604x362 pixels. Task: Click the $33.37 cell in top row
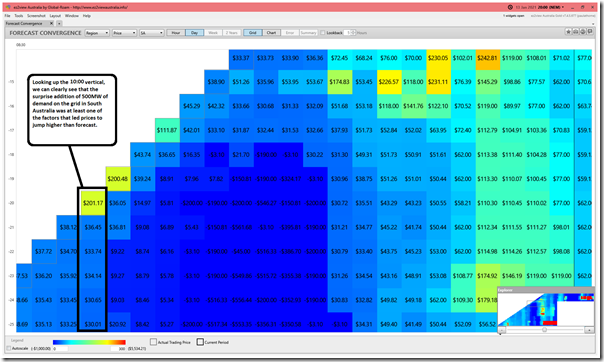click(x=241, y=58)
